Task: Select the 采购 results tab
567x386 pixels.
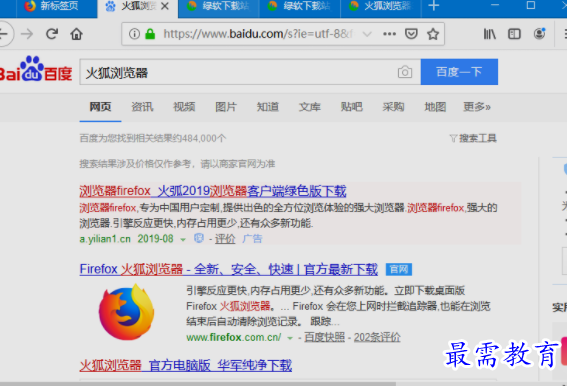Action: pyautogui.click(x=393, y=107)
